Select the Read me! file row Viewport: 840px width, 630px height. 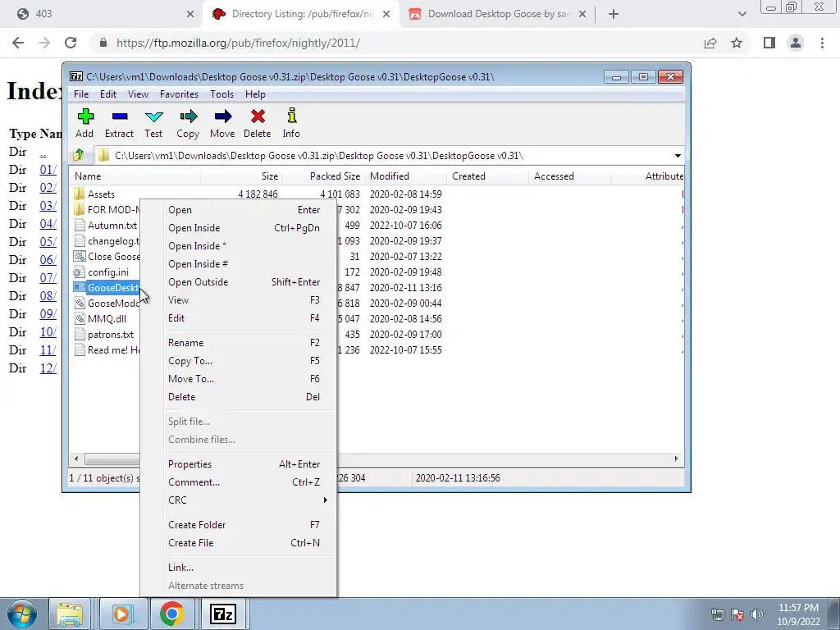107,349
